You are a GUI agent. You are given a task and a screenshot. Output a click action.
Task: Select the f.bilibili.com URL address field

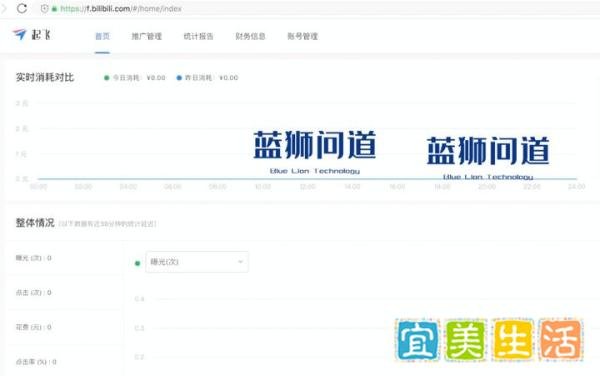point(121,9)
